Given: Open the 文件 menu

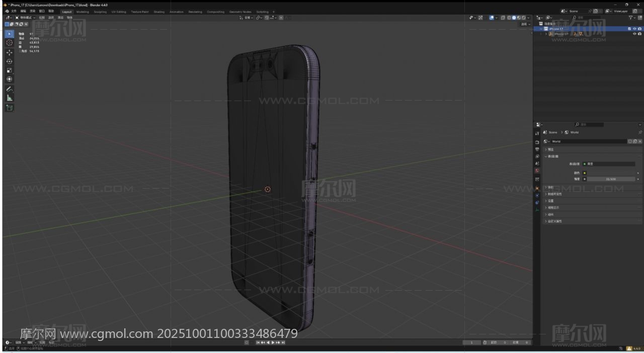Looking at the screenshot, I should (14, 11).
